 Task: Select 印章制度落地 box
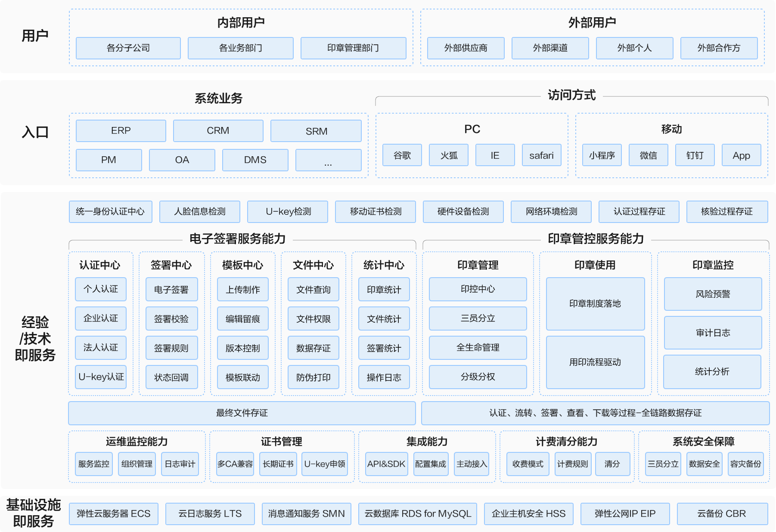coord(596,303)
